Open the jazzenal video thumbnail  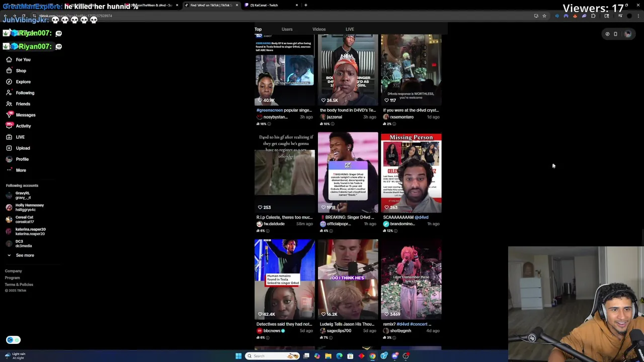click(x=348, y=69)
